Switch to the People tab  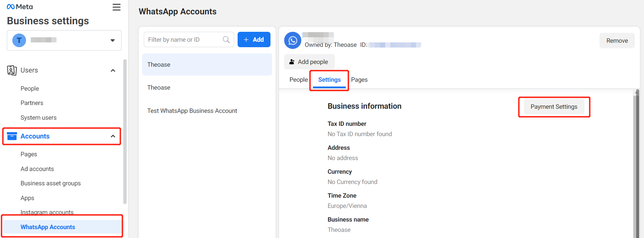pyautogui.click(x=299, y=80)
